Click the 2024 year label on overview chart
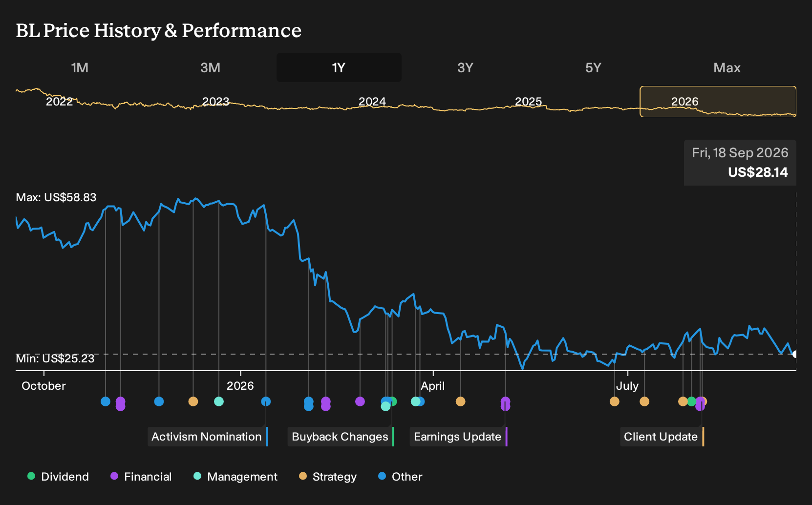 [372, 102]
